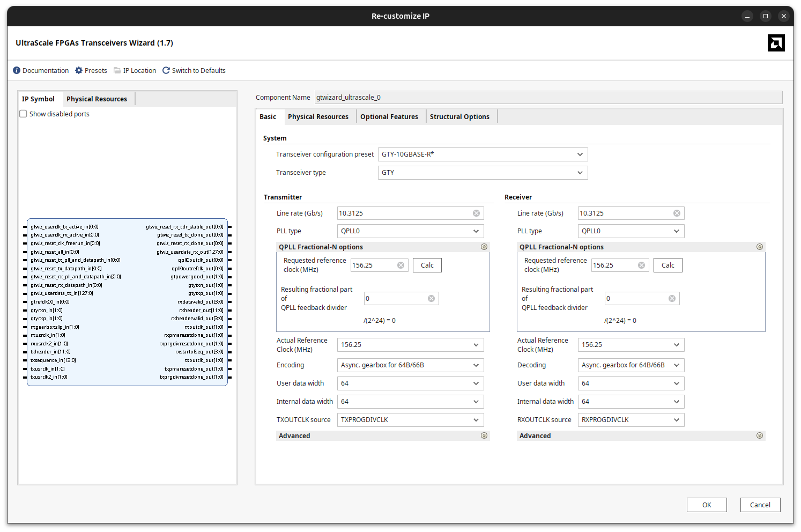Clear the Receiver requested reference clock value

(x=642, y=264)
